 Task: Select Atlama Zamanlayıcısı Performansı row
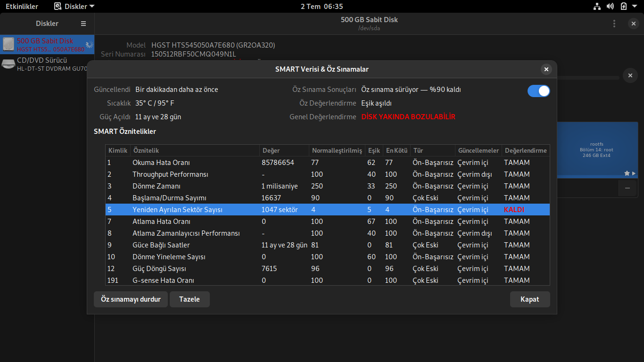click(328, 233)
